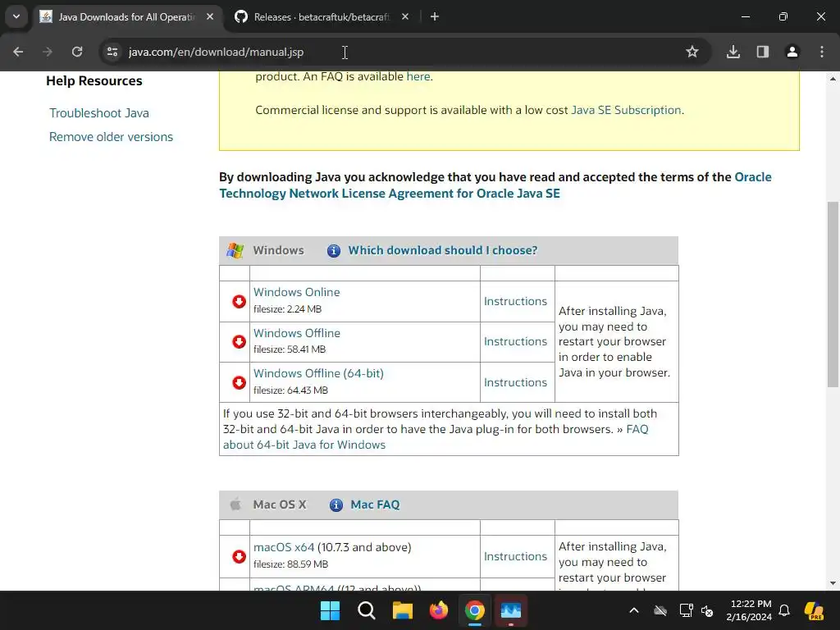Open the Mac FAQ link
This screenshot has height=630, width=840.
375,505
